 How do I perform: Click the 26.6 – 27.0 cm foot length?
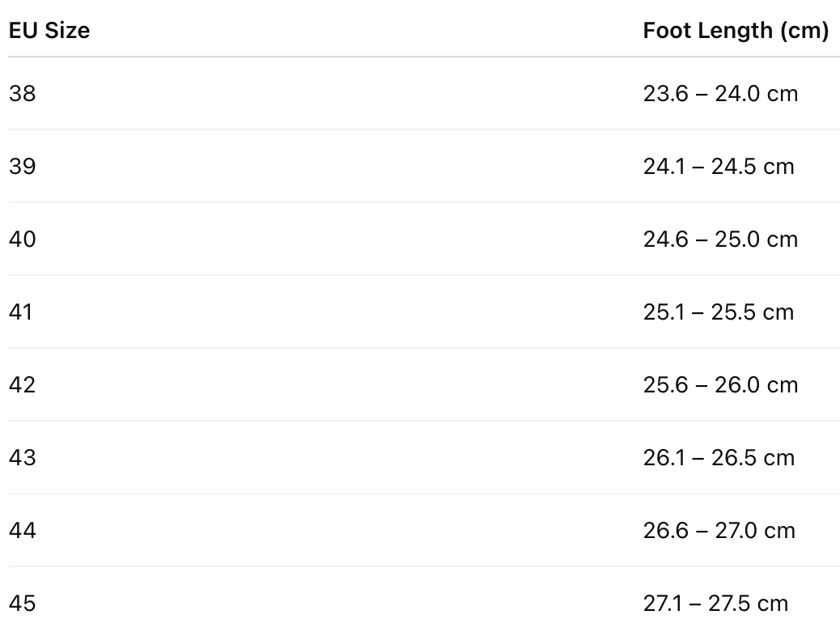pyautogui.click(x=720, y=531)
